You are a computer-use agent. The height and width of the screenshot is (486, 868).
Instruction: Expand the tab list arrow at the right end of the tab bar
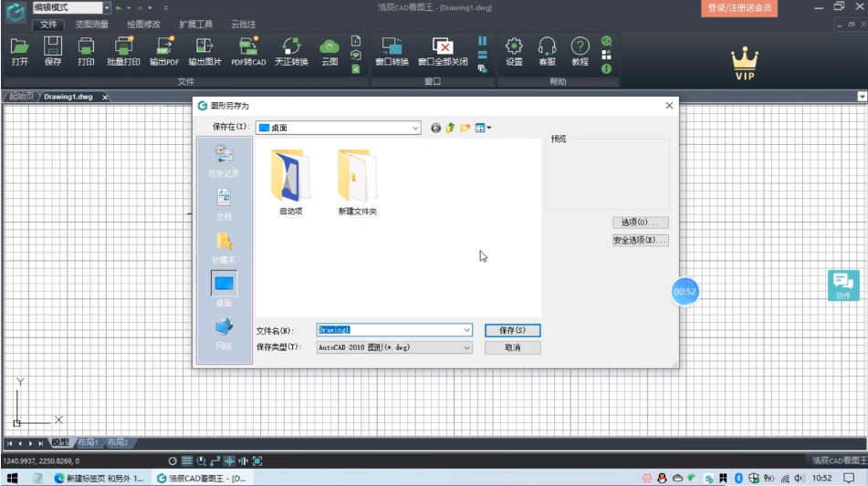[862, 97]
